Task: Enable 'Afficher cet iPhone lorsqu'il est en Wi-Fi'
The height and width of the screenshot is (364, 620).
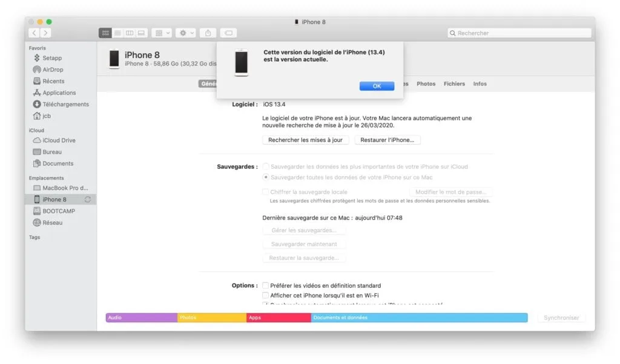Action: [x=265, y=295]
